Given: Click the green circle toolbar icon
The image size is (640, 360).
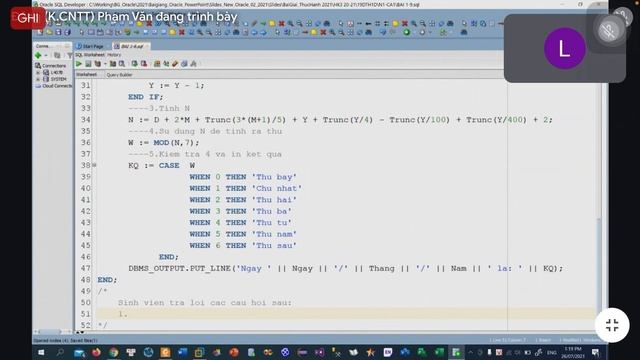Looking at the screenshot, I should pos(407,32).
